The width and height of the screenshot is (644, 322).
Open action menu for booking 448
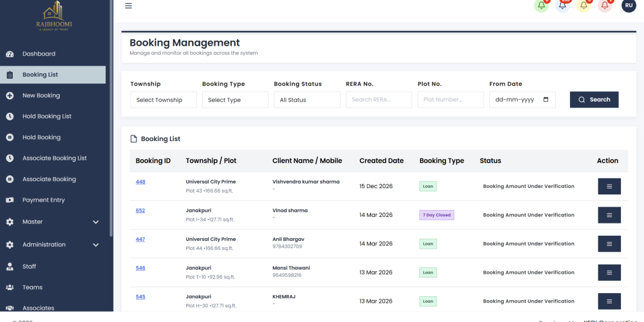[x=609, y=186]
